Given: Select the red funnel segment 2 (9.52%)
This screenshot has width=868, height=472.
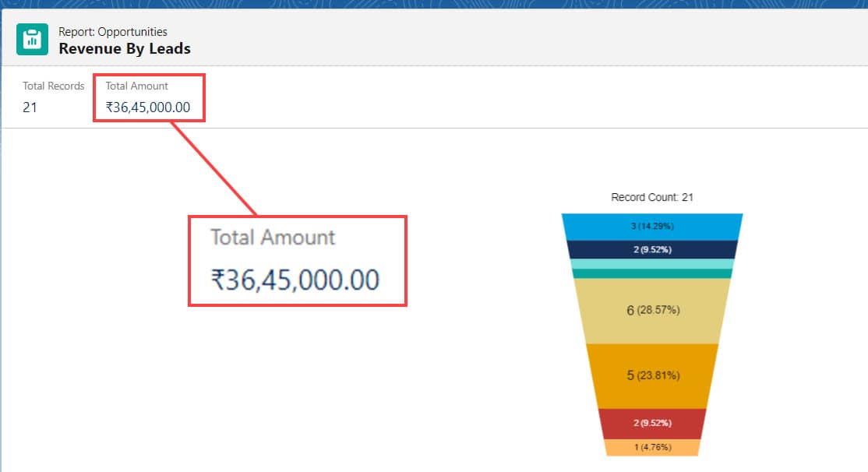Looking at the screenshot, I should (652, 424).
